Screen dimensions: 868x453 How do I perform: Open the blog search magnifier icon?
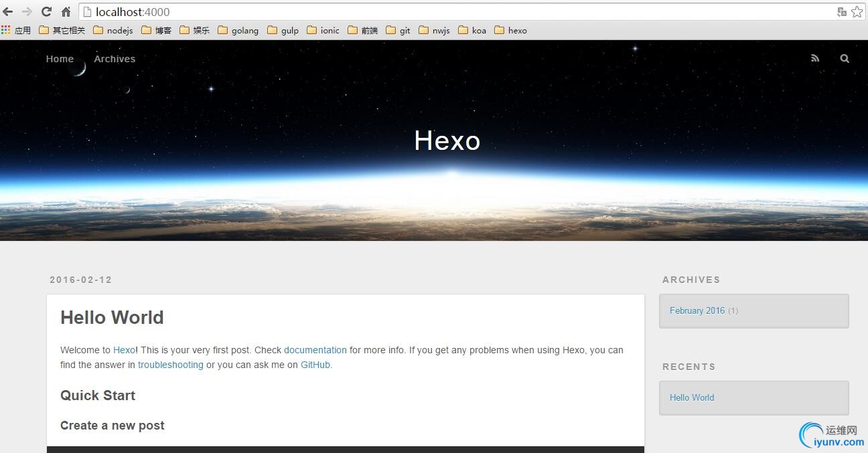[x=845, y=58]
